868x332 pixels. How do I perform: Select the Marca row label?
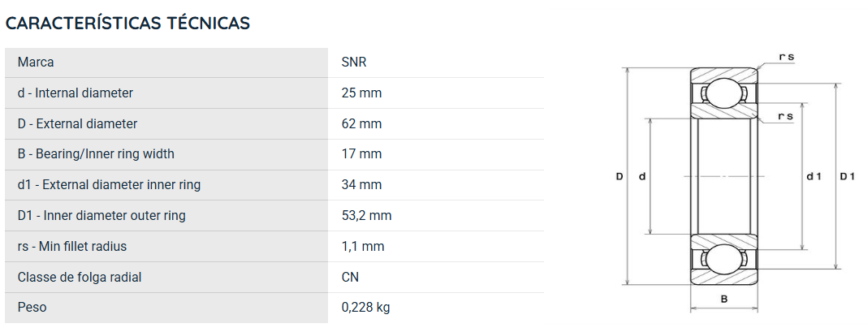pos(36,62)
